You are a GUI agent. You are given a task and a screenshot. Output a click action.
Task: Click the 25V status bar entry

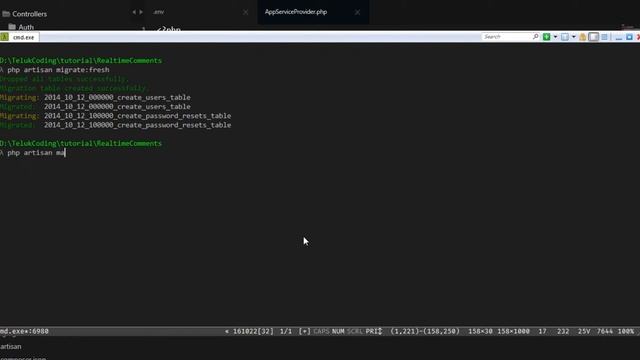click(x=584, y=331)
